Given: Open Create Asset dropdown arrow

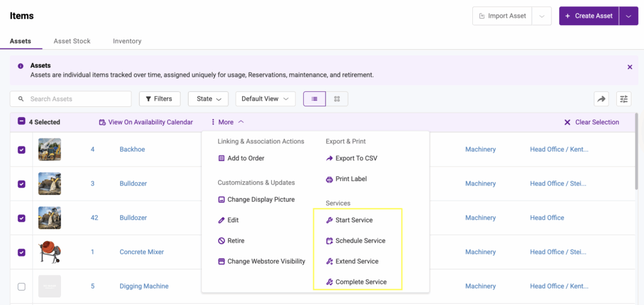Looking at the screenshot, I should (628, 16).
